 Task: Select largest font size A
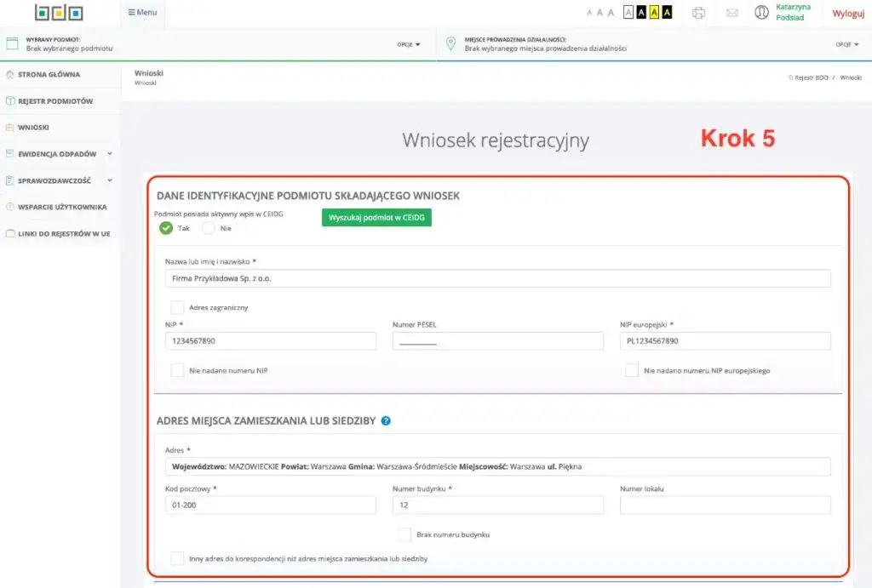pyautogui.click(x=611, y=12)
